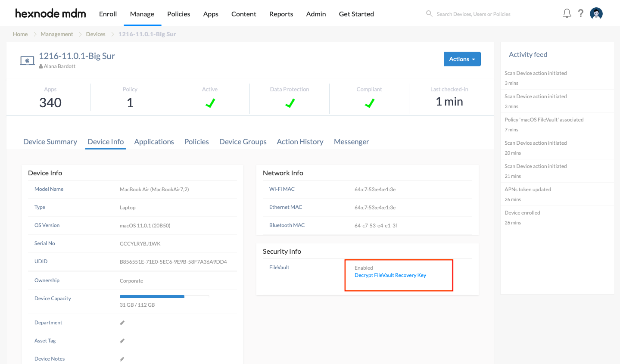The height and width of the screenshot is (364, 620).
Task: Open the Policies top menu
Action: click(179, 14)
